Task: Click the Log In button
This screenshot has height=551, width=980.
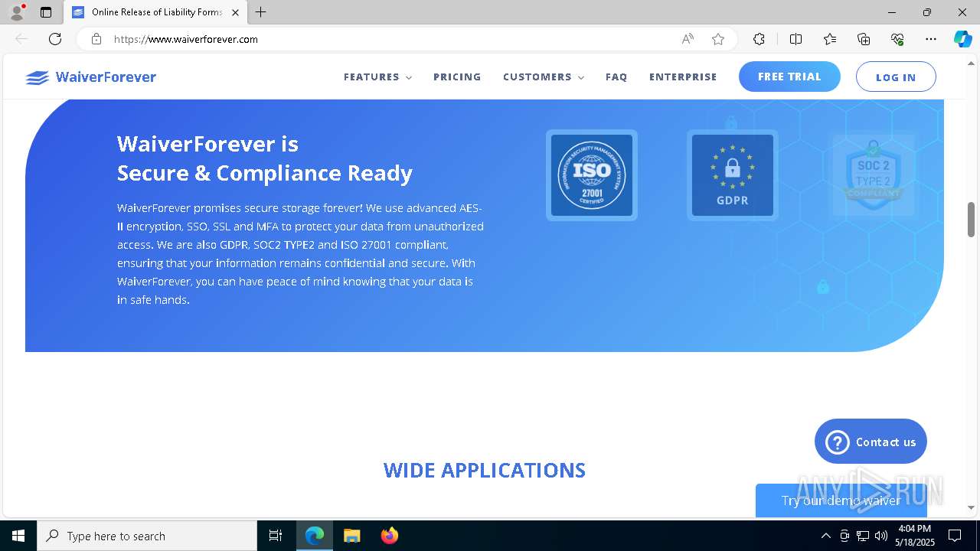Action: tap(896, 77)
